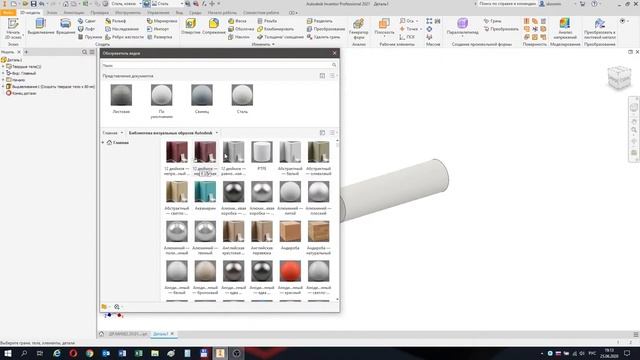Open the orange File tab

pyautogui.click(x=8, y=13)
